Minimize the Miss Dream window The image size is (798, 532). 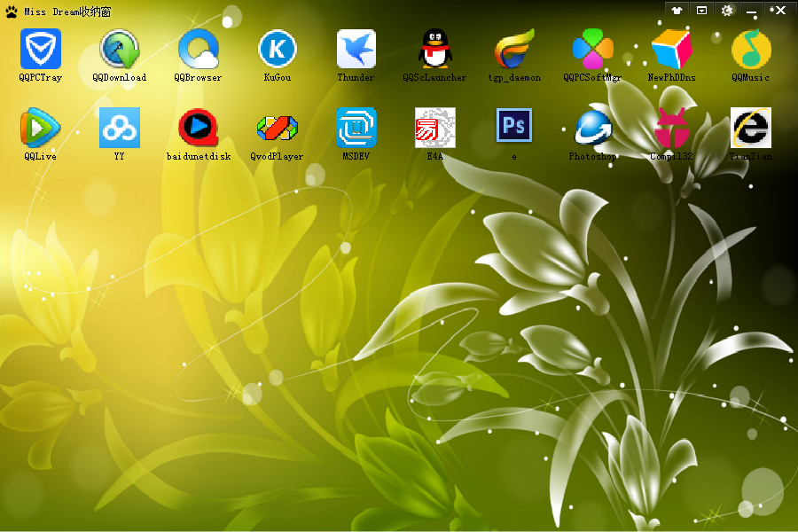pyautogui.click(x=751, y=10)
